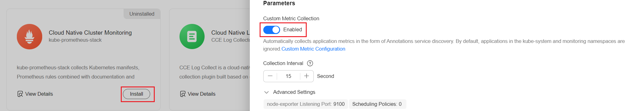Viewport: 644px width, 111px height.
Task: Click the node-exporter Listening Port tag
Action: pyautogui.click(x=305, y=104)
